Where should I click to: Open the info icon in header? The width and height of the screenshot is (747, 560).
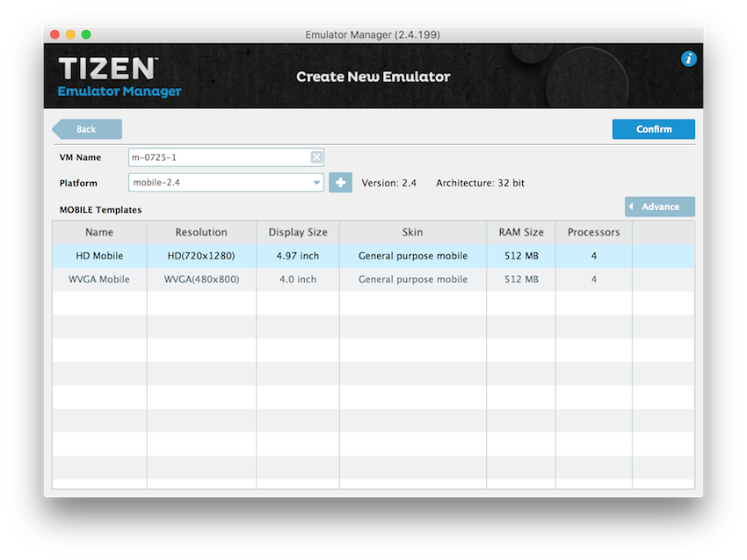tap(688, 59)
